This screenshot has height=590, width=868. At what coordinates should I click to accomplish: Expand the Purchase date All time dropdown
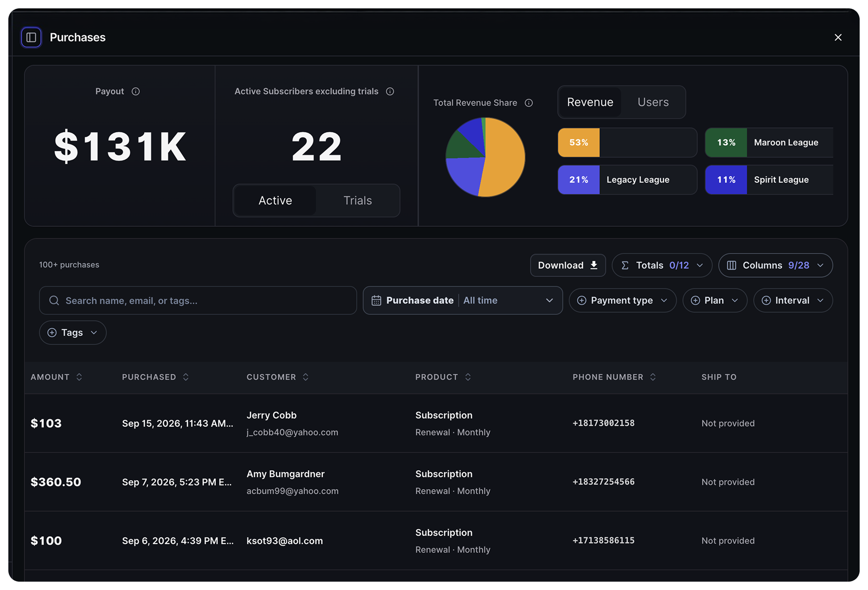(x=463, y=301)
